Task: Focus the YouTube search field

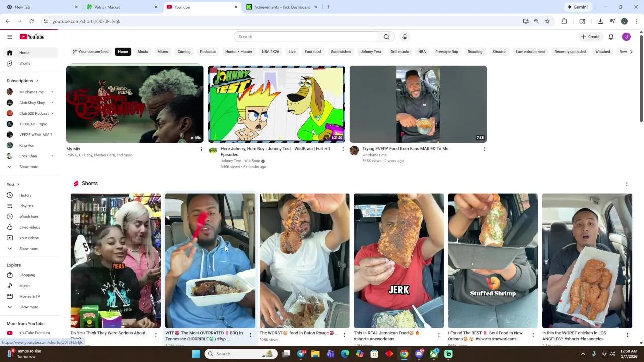Action: tap(306, 37)
